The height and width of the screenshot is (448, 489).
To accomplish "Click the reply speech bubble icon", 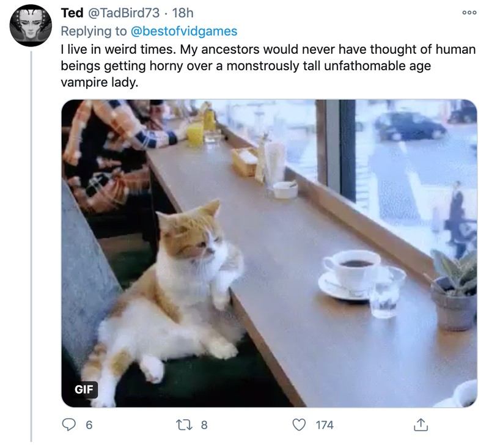I will click(68, 424).
